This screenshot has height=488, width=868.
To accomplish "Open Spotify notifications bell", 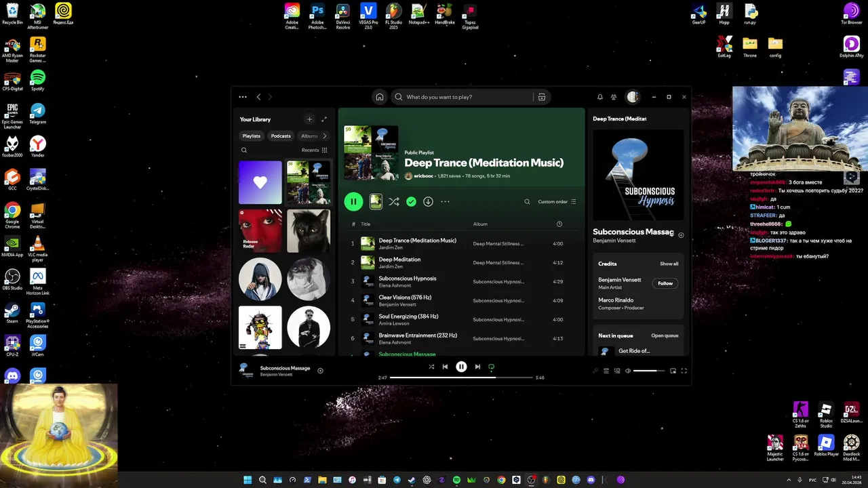I will click(600, 97).
